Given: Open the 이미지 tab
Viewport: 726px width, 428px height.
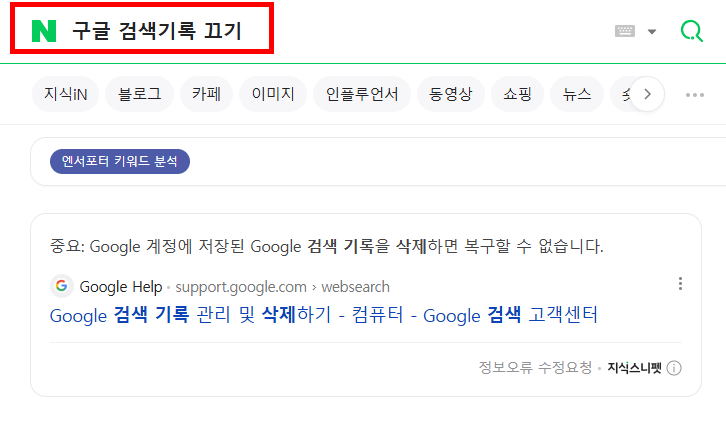Looking at the screenshot, I should click(x=273, y=94).
